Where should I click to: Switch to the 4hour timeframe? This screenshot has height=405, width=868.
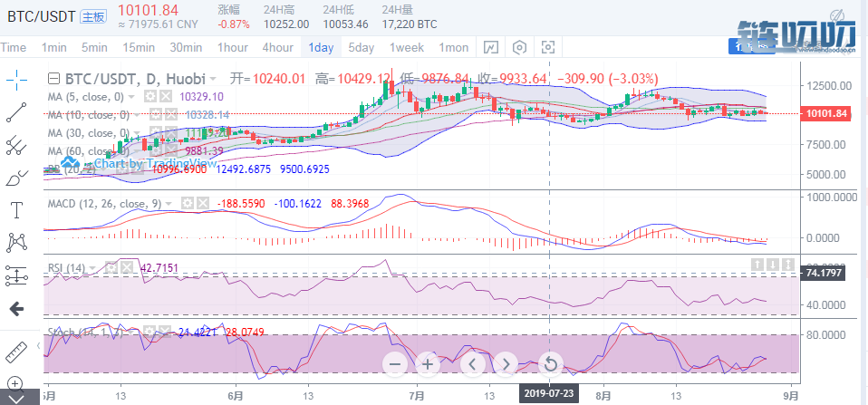coord(277,47)
